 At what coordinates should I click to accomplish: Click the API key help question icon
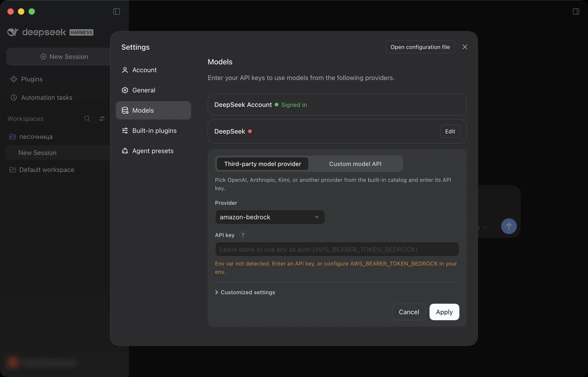[x=243, y=235]
